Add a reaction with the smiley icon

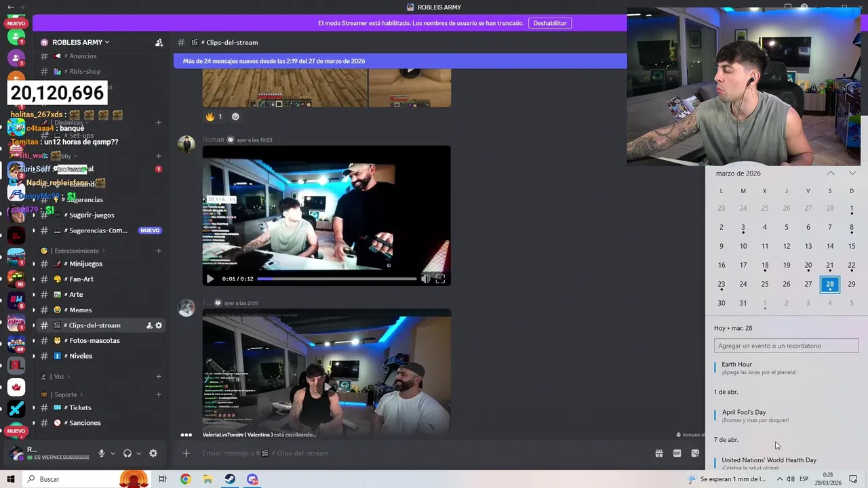(235, 117)
